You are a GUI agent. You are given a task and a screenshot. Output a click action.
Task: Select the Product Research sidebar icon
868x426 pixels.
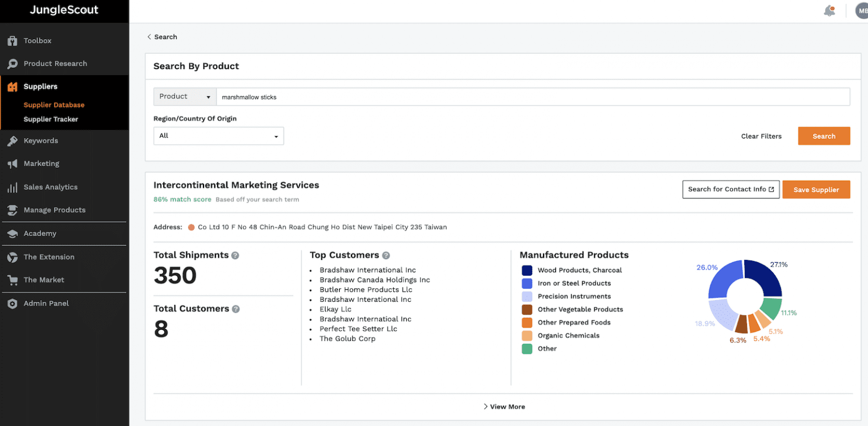point(12,63)
